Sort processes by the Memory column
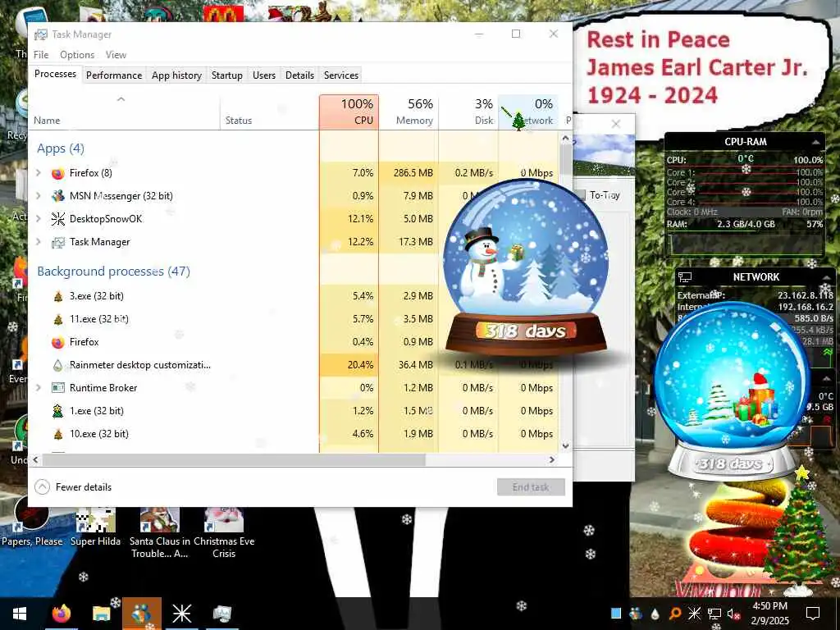 pos(409,112)
